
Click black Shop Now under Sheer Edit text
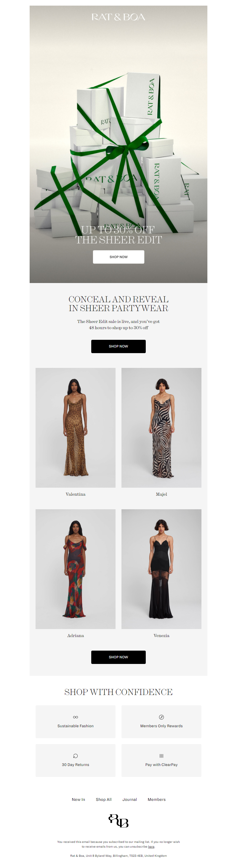pyautogui.click(x=118, y=346)
